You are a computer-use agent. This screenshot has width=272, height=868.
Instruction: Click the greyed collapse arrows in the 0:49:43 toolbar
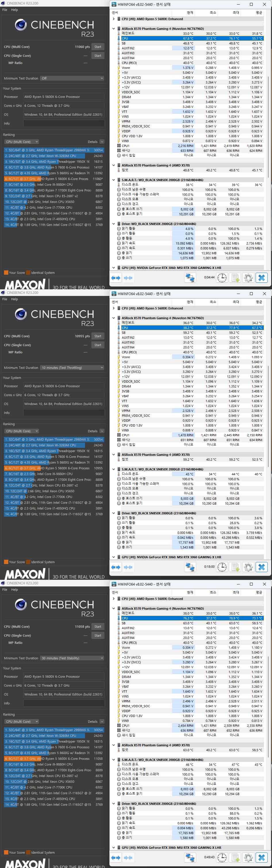click(128, 858)
